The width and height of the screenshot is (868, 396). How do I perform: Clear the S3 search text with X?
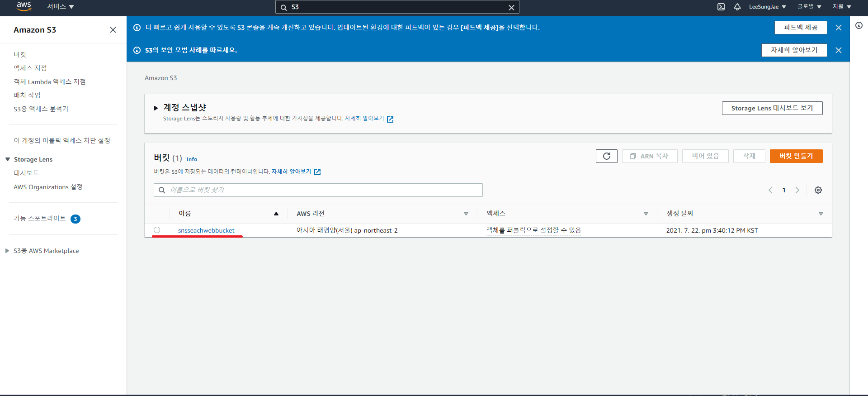511,7
